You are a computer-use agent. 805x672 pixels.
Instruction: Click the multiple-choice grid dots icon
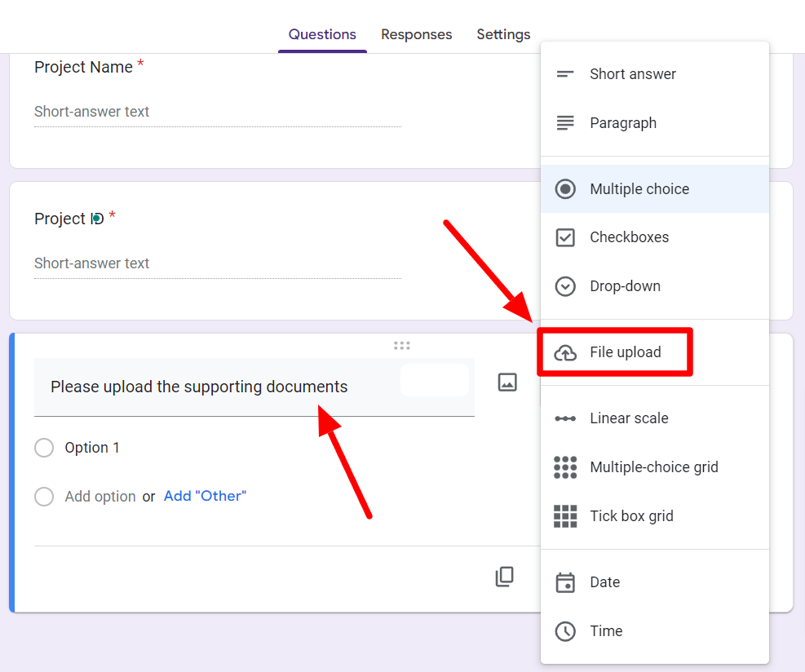point(565,467)
